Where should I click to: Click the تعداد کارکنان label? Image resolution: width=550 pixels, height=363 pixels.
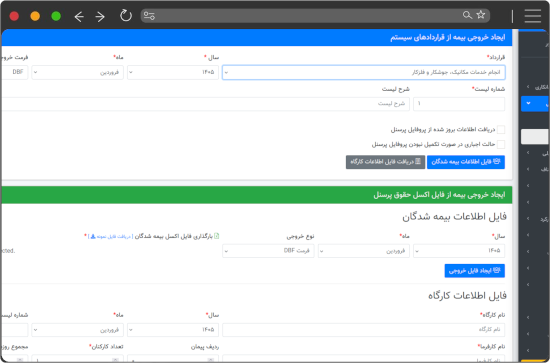tap(106, 347)
